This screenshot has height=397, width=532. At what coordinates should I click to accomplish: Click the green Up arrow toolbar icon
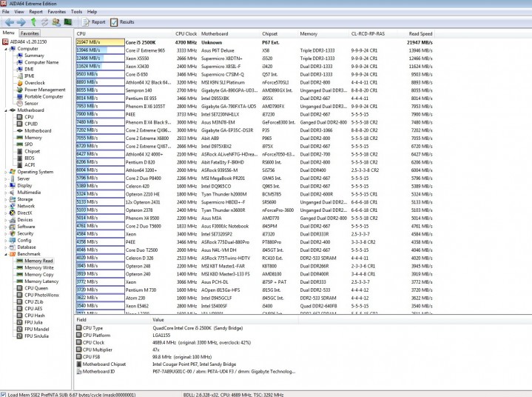click(x=33, y=22)
